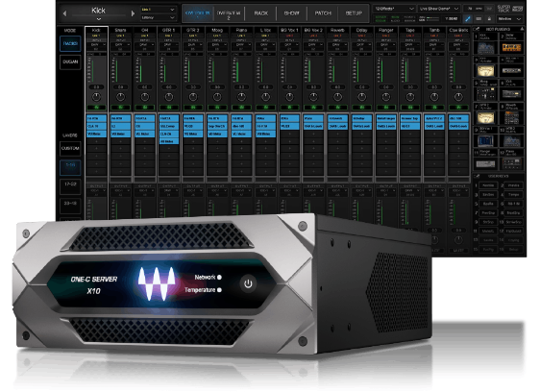Select the previous channel arrow beside Kick

[x=64, y=13]
